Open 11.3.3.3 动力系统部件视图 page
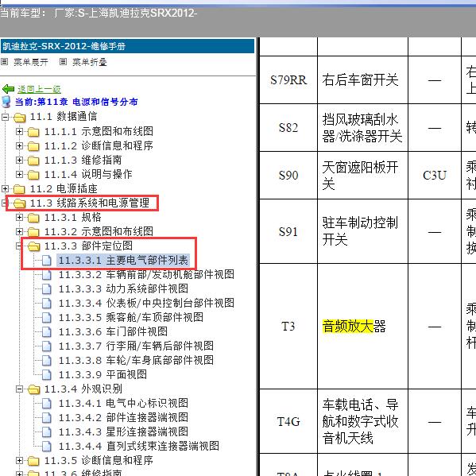 tap(123, 288)
